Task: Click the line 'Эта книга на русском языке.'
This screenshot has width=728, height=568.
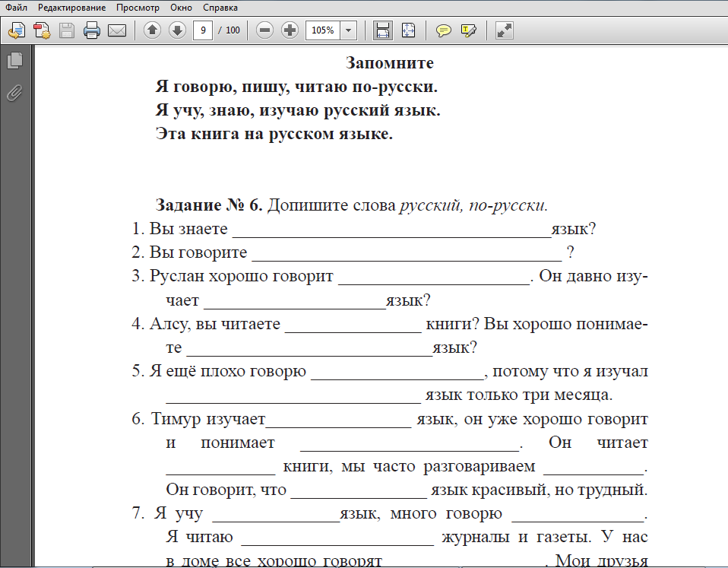Action: (274, 134)
